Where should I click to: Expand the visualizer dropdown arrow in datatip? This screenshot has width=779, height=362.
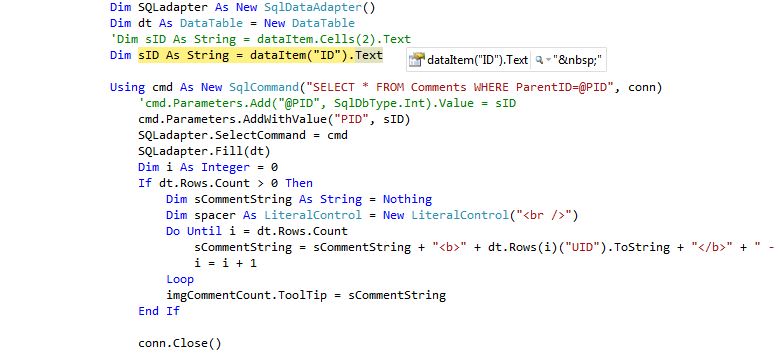pyautogui.click(x=548, y=60)
